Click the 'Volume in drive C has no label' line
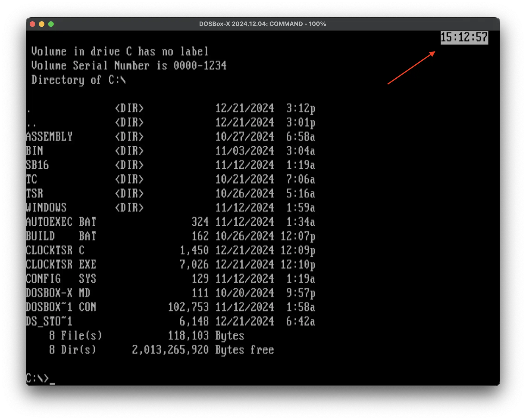The height and width of the screenshot is (420, 526). tap(120, 52)
